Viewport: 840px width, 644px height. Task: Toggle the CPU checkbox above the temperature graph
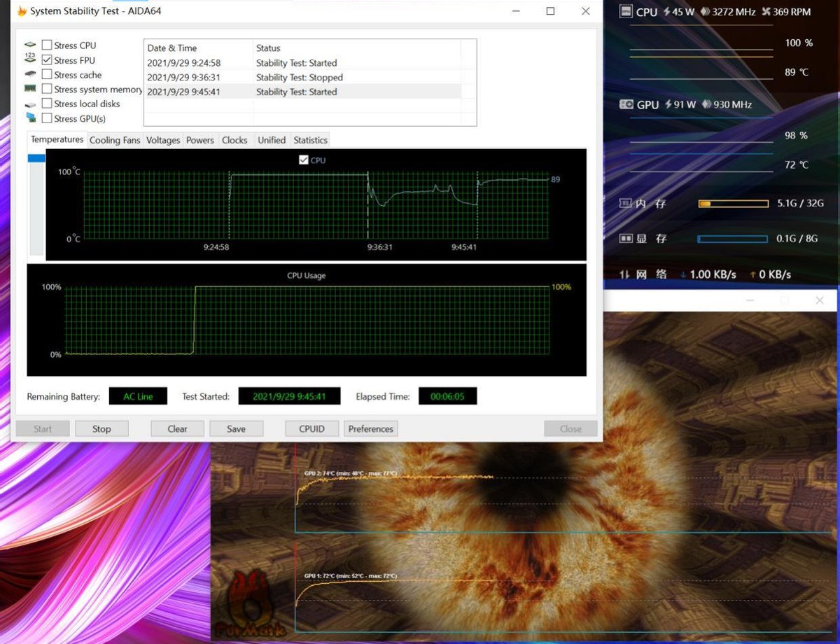303,160
